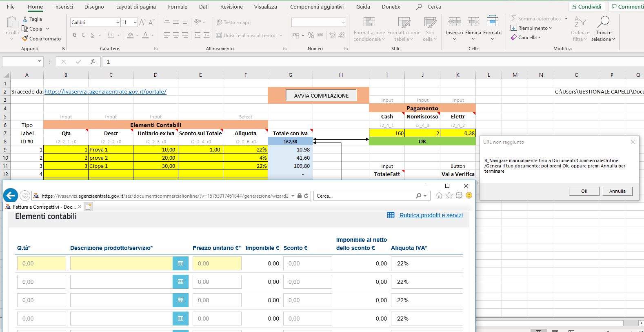The image size is (644, 332).
Task: Click the first row Prezzo unitario field
Action: [217, 263]
